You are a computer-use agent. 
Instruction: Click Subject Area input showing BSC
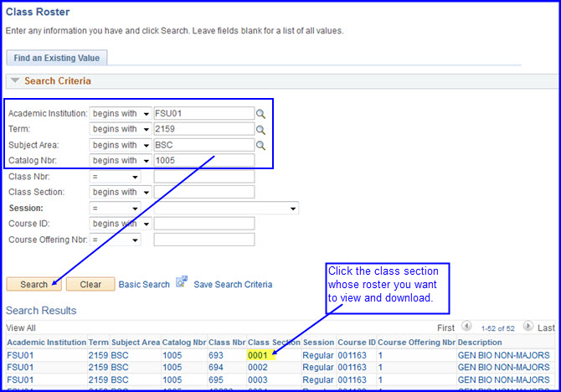pos(204,145)
